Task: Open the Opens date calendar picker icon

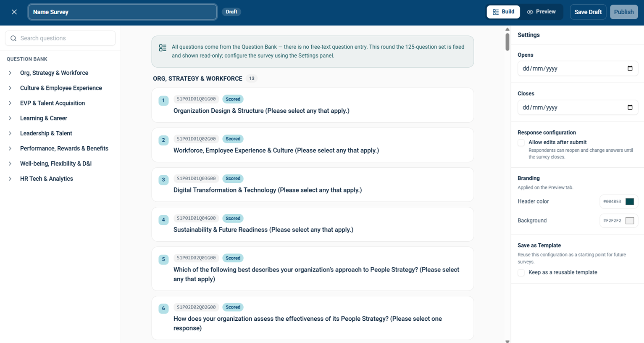Action: (x=630, y=69)
